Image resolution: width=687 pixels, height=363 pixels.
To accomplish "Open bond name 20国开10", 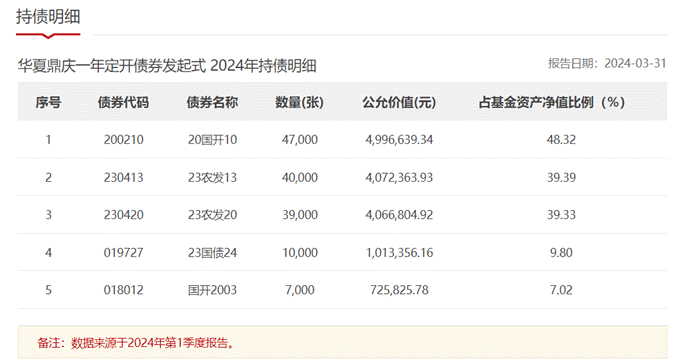I will click(x=212, y=140).
